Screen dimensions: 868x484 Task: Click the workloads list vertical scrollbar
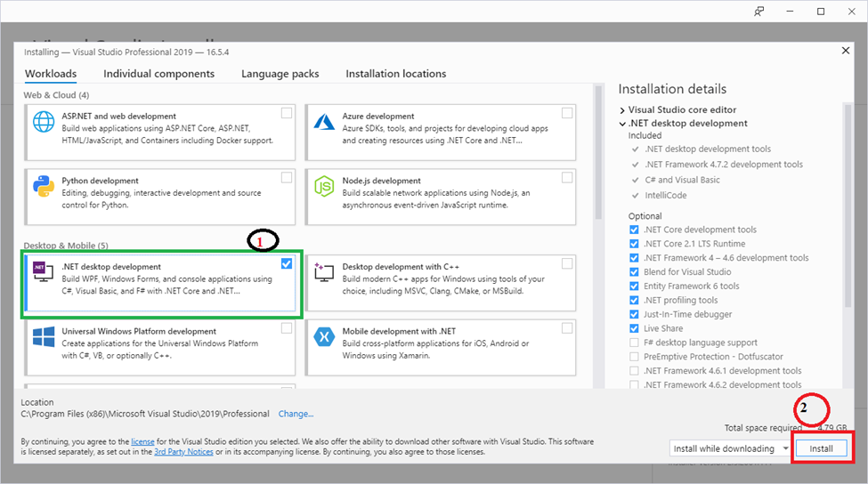point(598,152)
